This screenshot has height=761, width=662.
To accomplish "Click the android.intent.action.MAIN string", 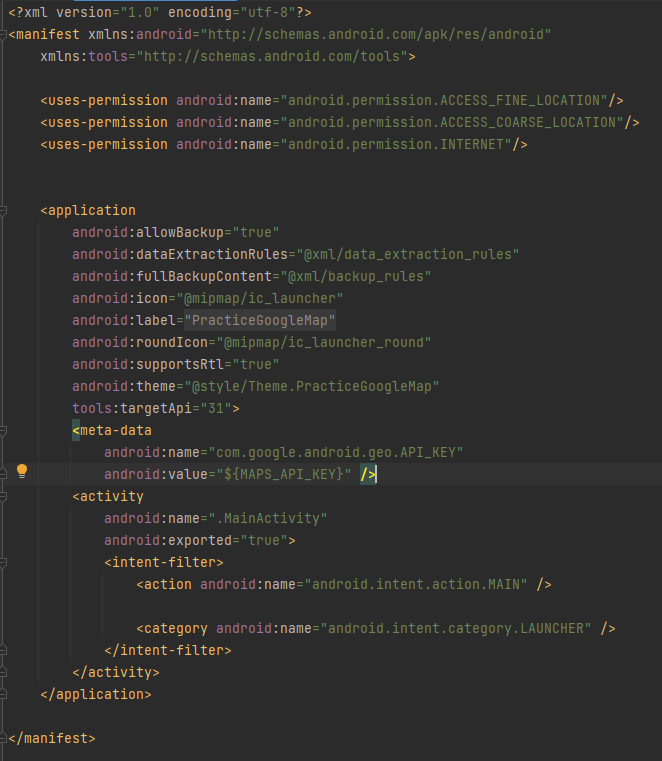I will pos(416,584).
